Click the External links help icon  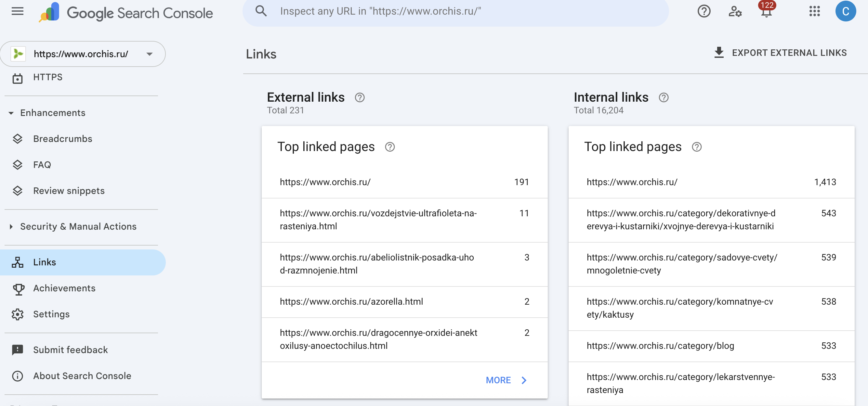[x=360, y=98]
